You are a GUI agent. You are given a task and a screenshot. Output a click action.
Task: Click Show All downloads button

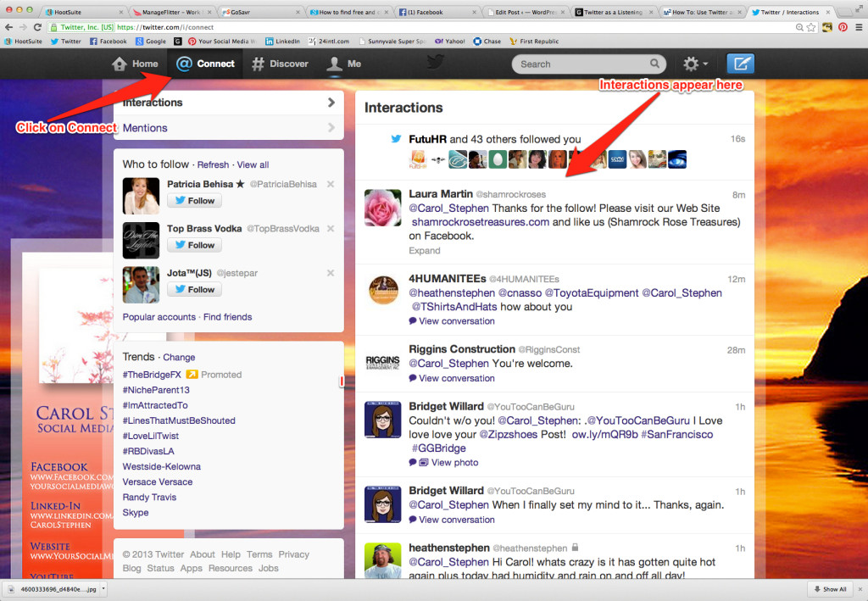click(830, 589)
